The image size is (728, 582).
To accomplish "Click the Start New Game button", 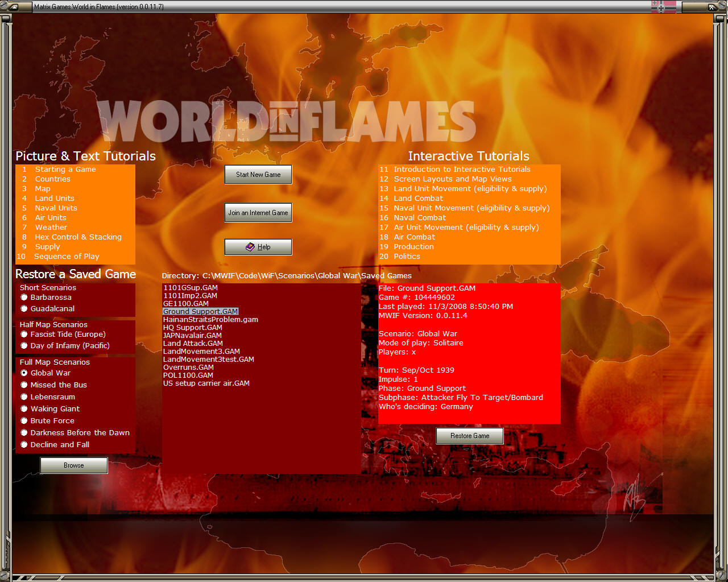I will [258, 175].
